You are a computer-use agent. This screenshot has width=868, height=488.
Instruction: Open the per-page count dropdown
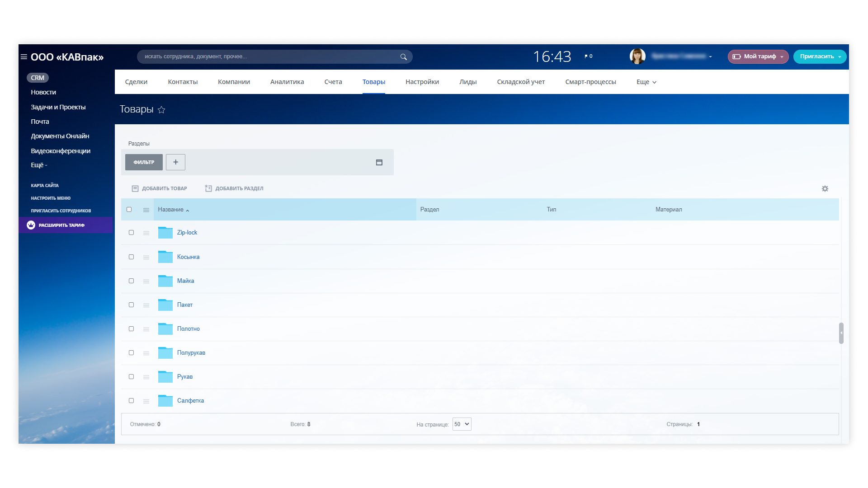point(462,424)
